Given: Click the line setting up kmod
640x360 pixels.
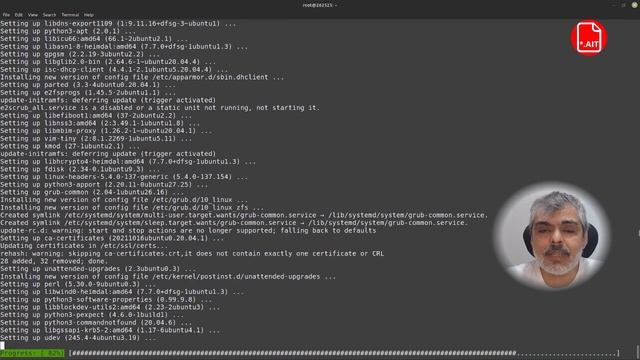Looking at the screenshot, I should 70,146.
